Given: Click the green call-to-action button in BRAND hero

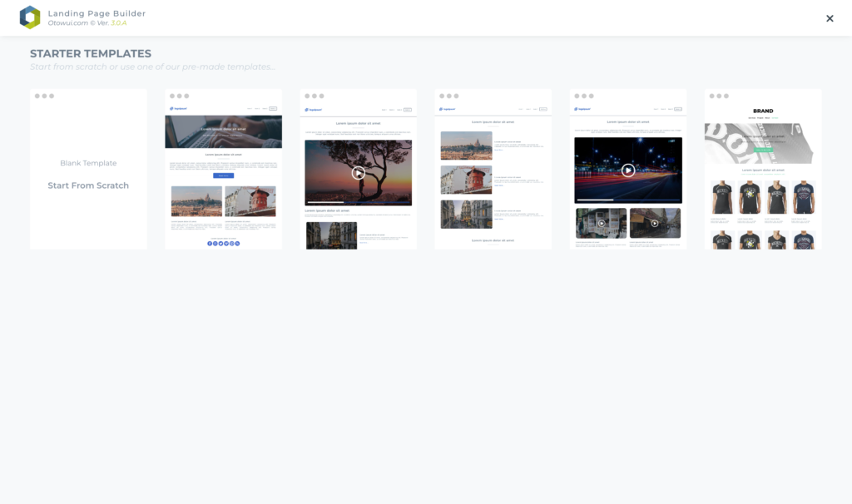Looking at the screenshot, I should click(x=763, y=150).
